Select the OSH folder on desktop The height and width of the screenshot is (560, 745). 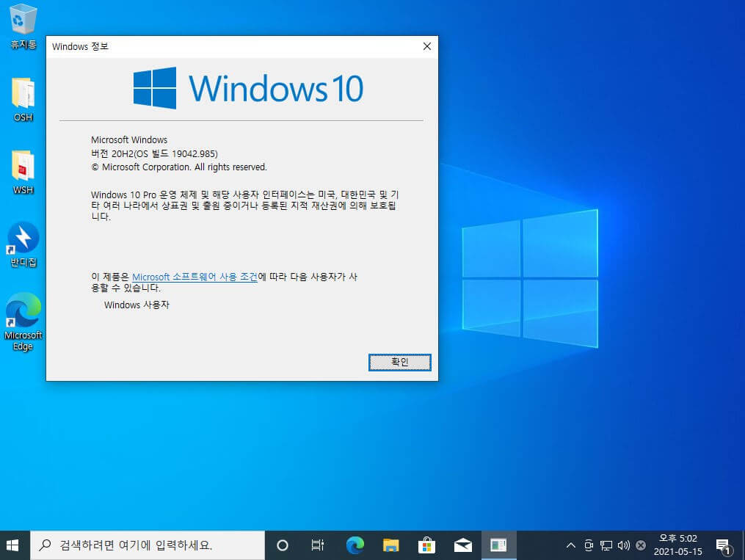[23, 100]
